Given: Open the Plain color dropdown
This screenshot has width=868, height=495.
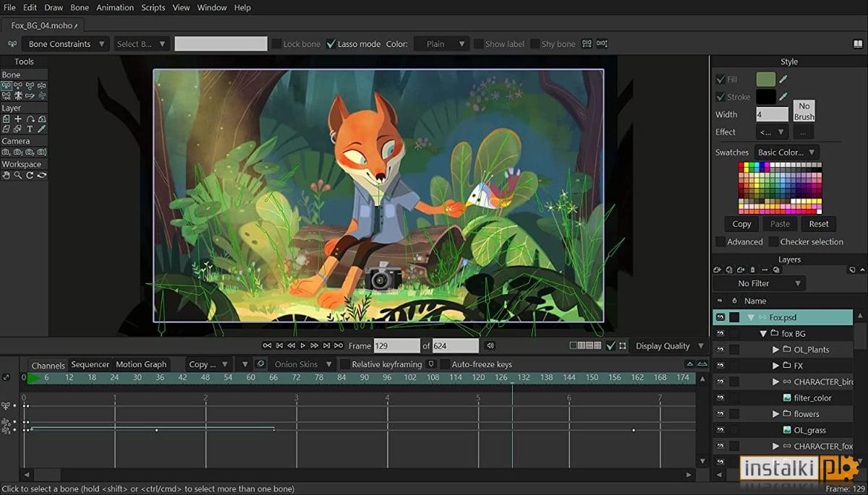Looking at the screenshot, I should (x=442, y=44).
